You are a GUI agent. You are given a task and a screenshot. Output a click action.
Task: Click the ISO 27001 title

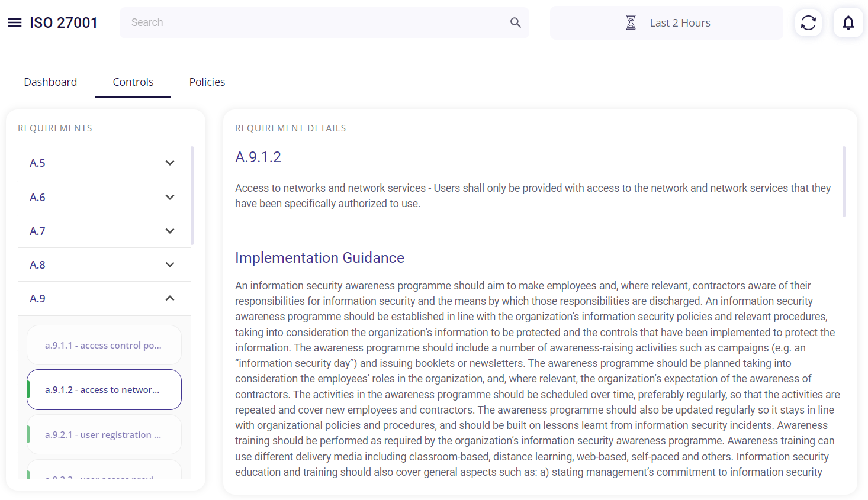[63, 22]
